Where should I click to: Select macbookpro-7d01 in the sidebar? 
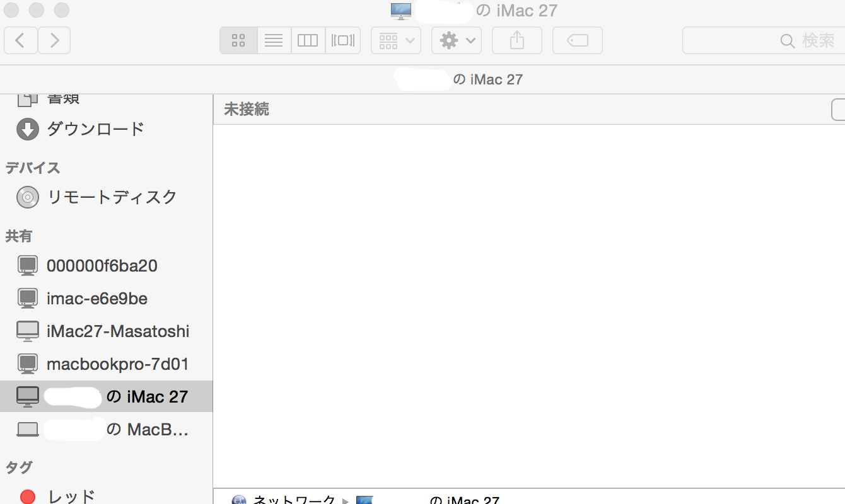click(107, 364)
